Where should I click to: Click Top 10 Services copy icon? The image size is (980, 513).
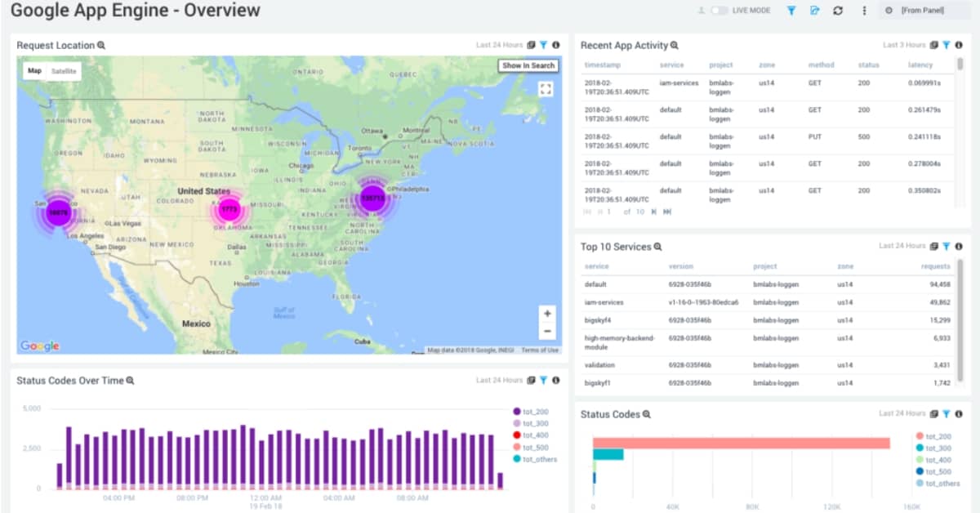coord(934,246)
